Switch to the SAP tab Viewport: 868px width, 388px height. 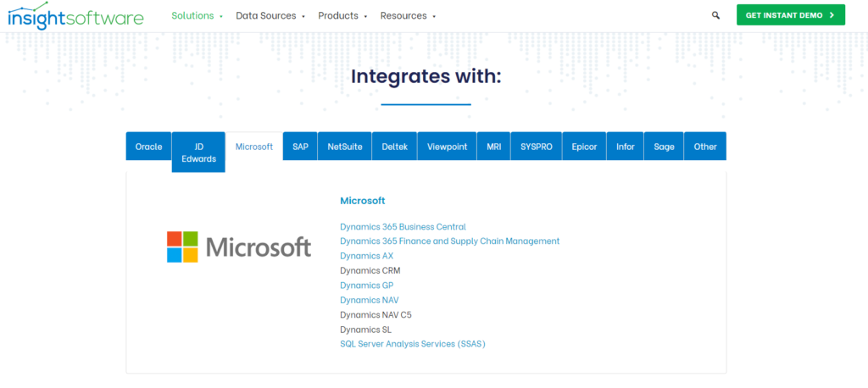[x=300, y=147]
